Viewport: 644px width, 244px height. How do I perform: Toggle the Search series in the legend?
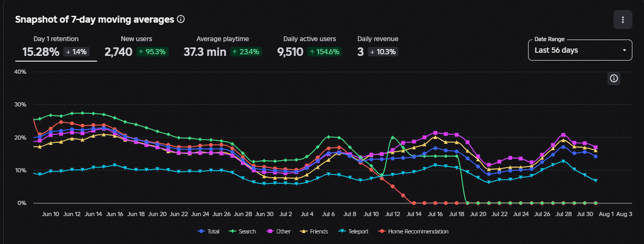coord(241,231)
